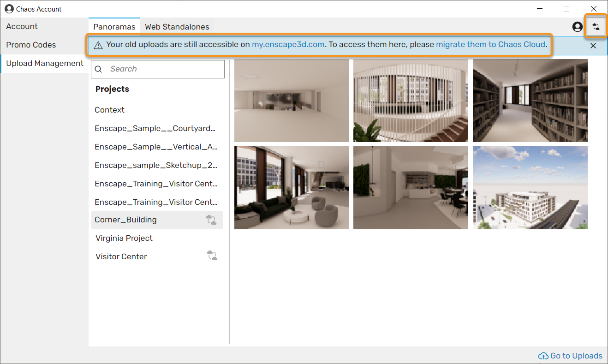Select the Enscape_sample_Sketchup_2 project
The height and width of the screenshot is (364, 608).
[x=157, y=165]
